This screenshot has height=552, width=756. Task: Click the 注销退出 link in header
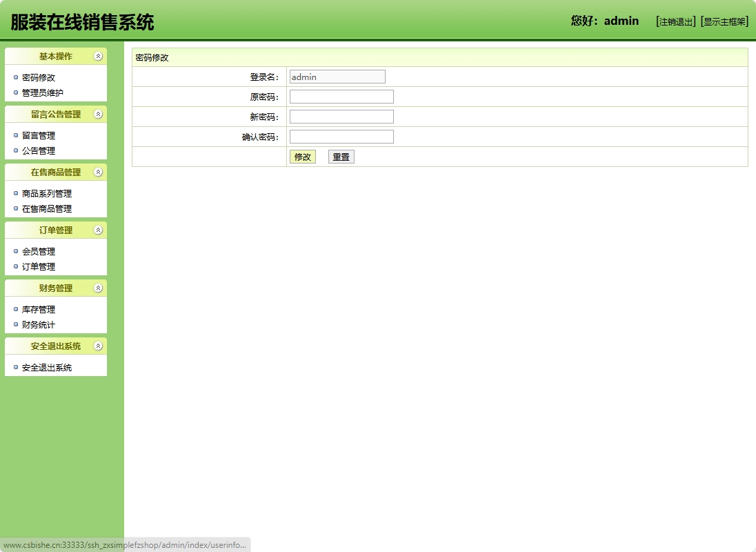(675, 21)
